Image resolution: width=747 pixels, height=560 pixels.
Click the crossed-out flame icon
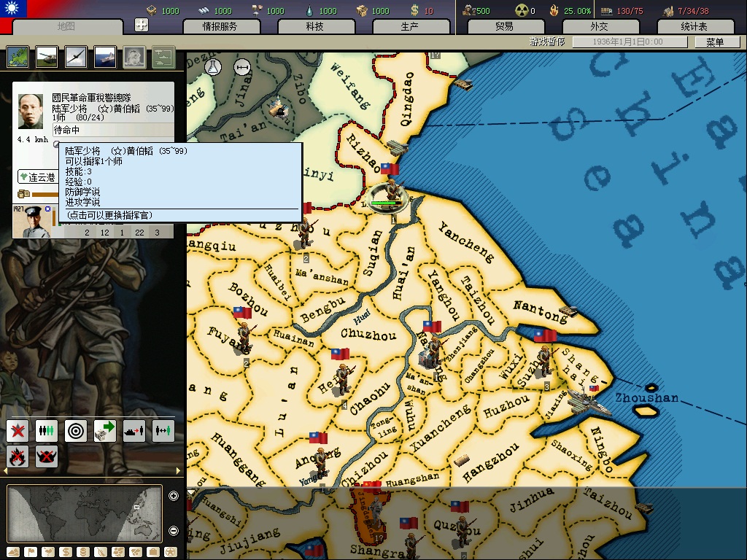coord(18,456)
